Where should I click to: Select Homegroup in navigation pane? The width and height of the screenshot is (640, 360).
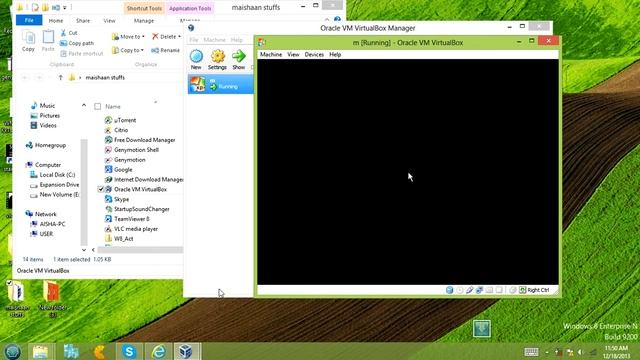tap(46, 145)
